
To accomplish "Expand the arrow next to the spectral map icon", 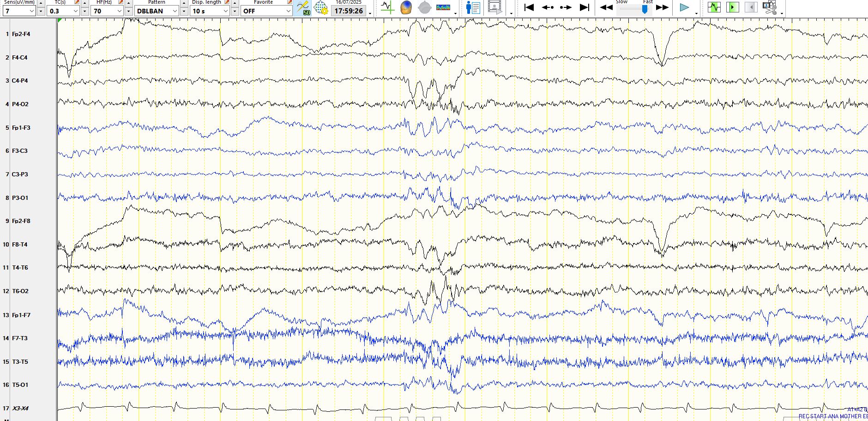I will [456, 13].
